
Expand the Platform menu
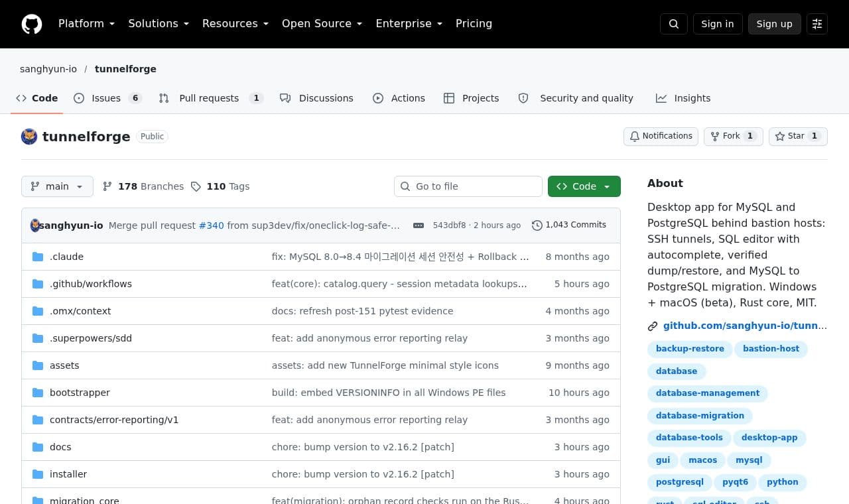pyautogui.click(x=87, y=24)
